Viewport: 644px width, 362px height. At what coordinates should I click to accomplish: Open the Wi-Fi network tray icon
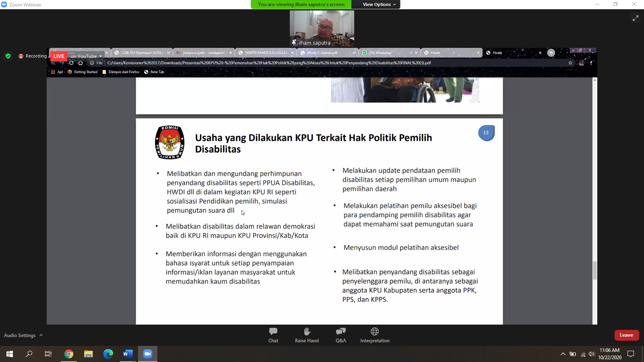click(583, 354)
